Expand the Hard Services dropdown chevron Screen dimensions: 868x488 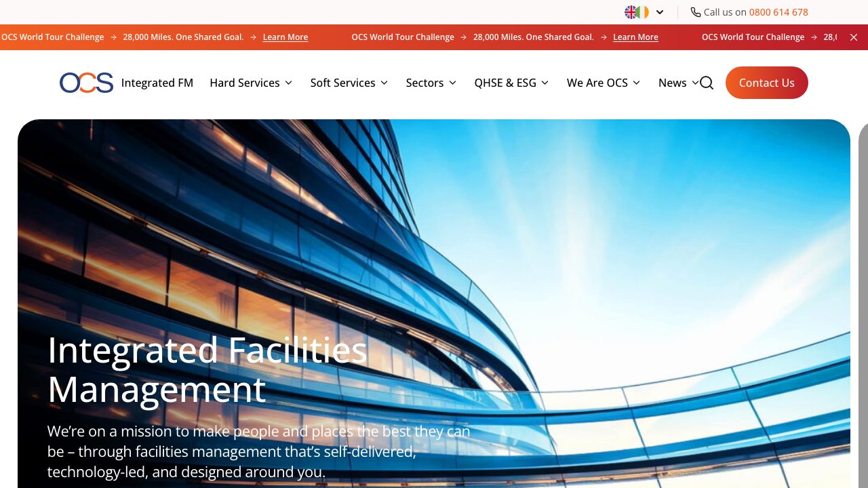(288, 83)
